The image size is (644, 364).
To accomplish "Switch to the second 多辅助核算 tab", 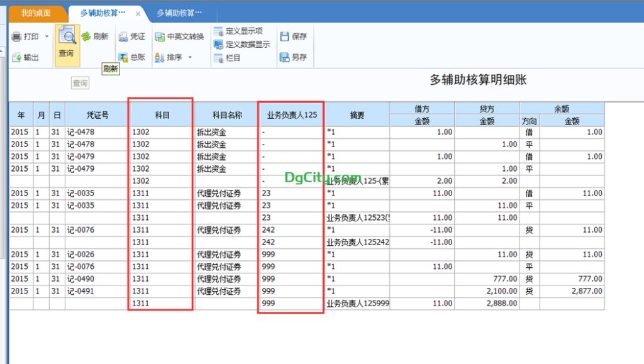I will point(179,13).
